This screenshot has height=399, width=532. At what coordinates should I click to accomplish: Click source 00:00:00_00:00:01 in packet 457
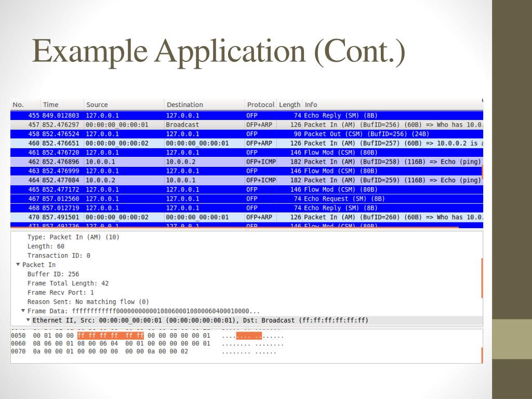117,125
